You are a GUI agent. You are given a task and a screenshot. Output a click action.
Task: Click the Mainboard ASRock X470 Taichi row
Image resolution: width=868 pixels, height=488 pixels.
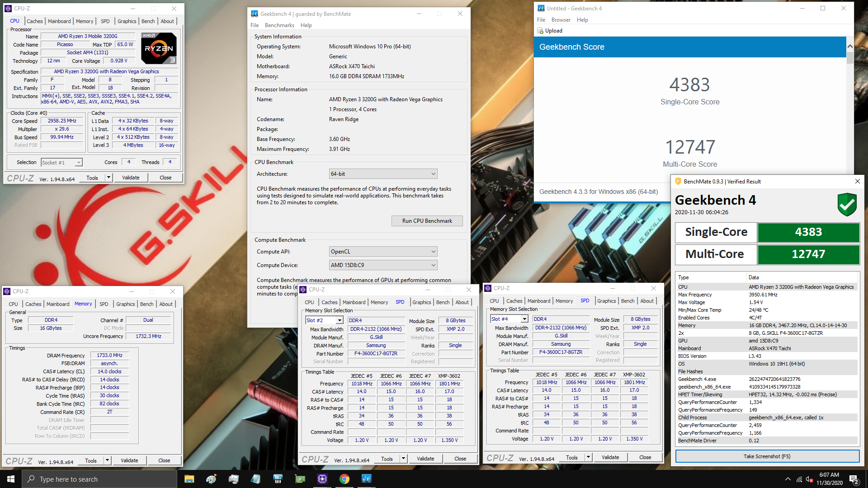click(x=767, y=349)
